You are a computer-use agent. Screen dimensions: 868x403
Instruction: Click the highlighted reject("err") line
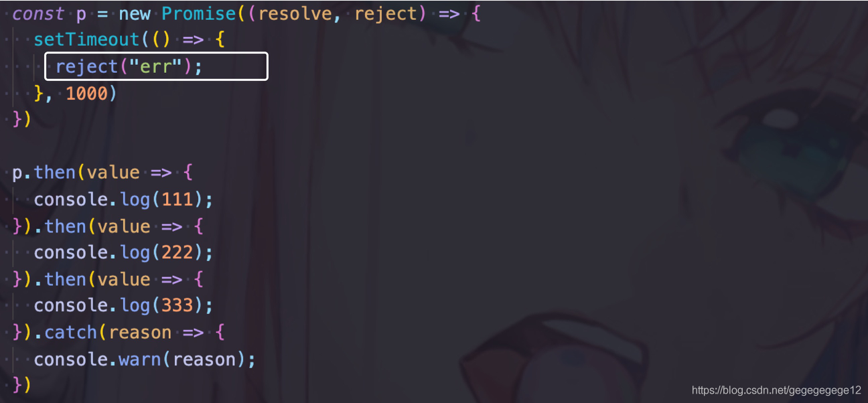pyautogui.click(x=156, y=66)
